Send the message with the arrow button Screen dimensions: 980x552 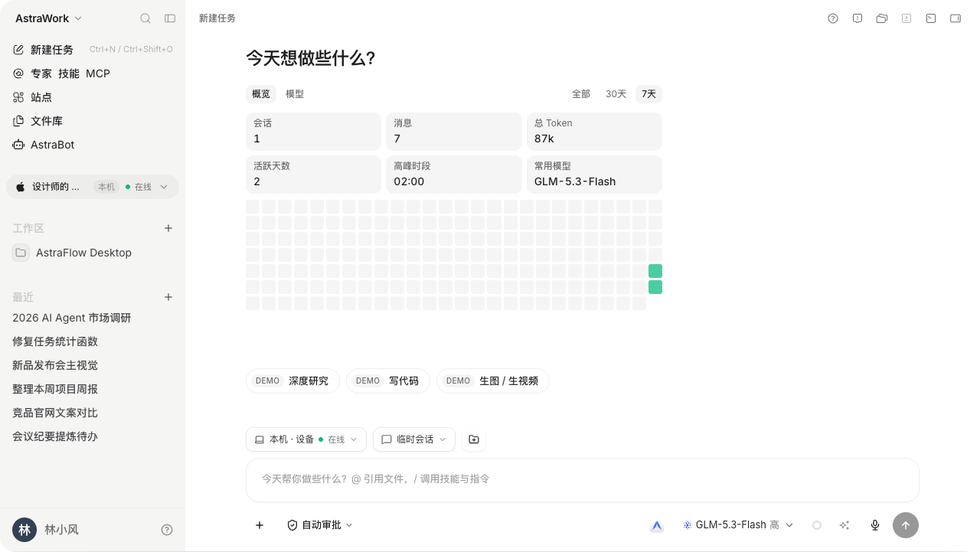[906, 525]
